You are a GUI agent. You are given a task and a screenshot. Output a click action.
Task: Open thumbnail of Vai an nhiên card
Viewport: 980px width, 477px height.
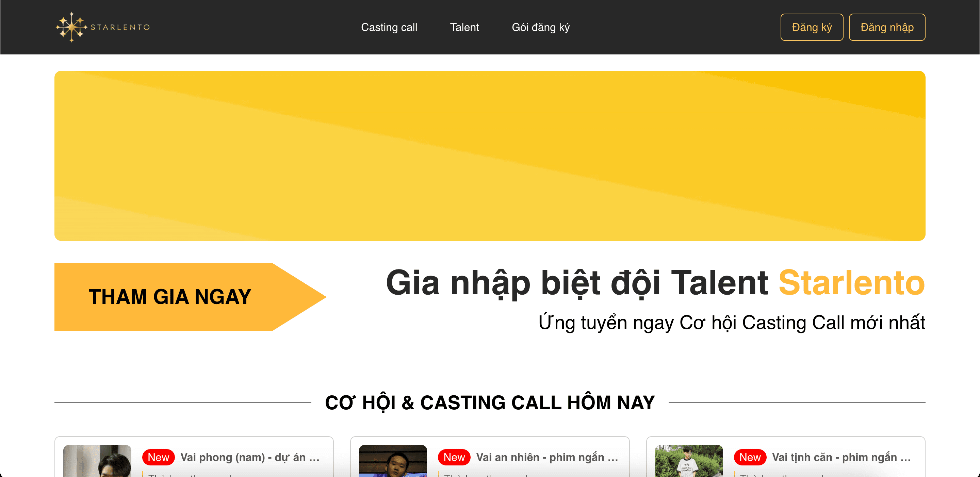pos(393,461)
